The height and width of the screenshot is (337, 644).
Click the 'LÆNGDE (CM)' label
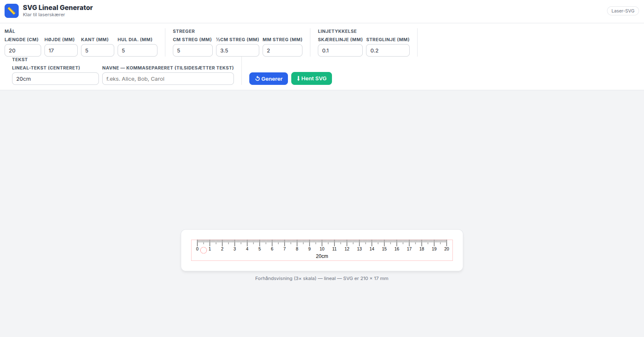point(22,40)
